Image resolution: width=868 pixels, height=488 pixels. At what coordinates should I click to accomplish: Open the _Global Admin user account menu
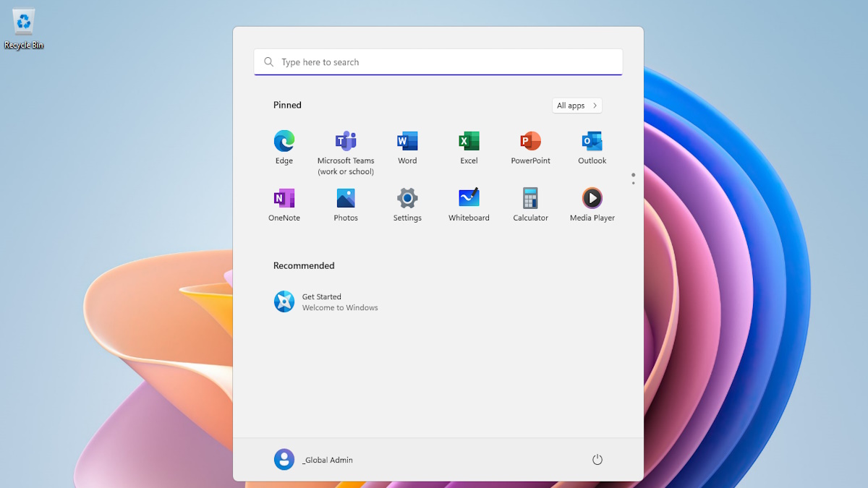pos(314,460)
